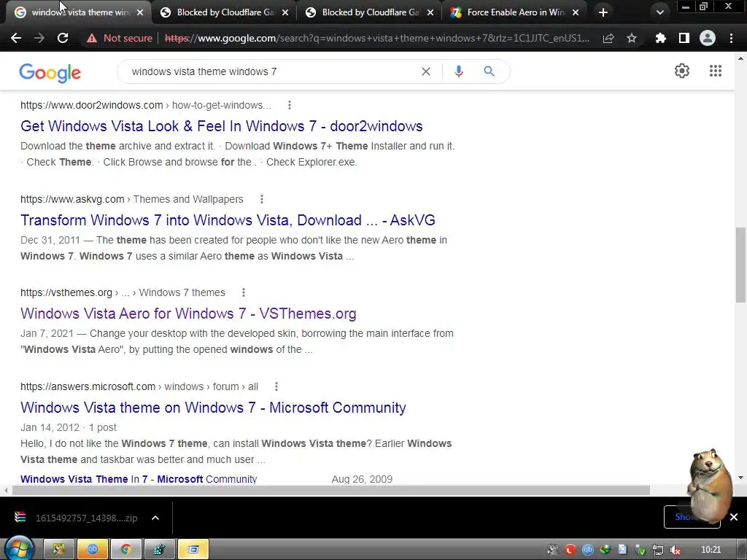This screenshot has width=747, height=560.
Task: Click the taskbar clock 10:21
Action: coord(711,550)
